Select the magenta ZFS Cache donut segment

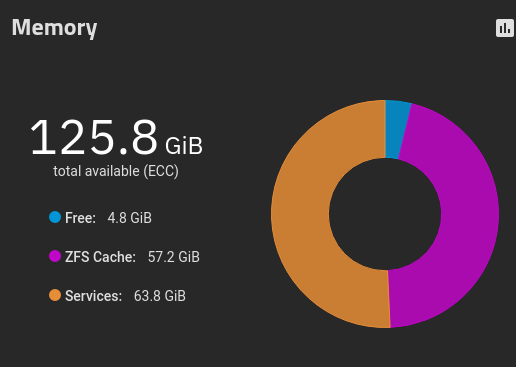[468, 213]
